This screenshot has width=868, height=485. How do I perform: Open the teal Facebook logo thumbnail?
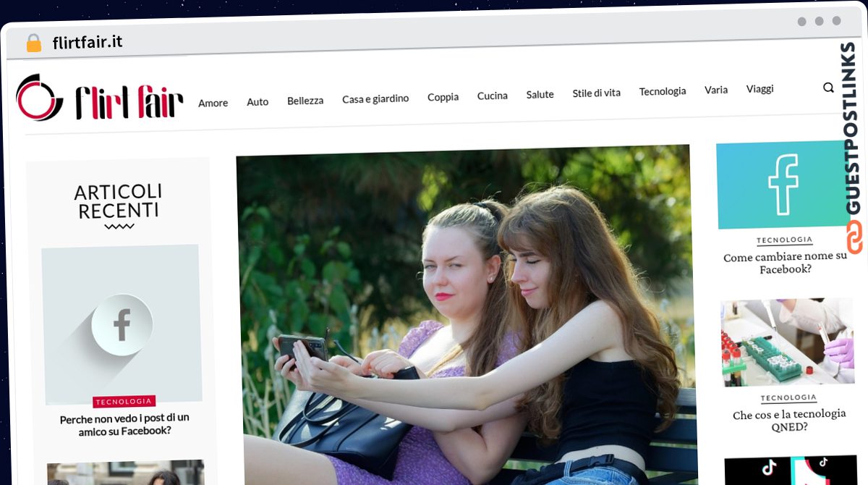pyautogui.click(x=783, y=185)
